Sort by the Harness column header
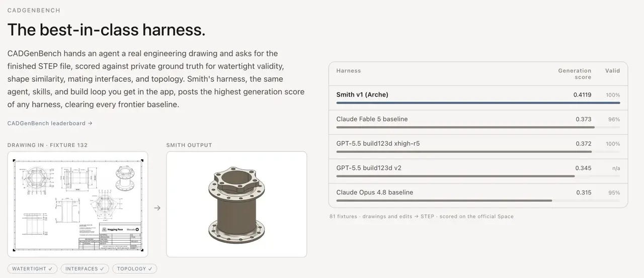644x278 pixels. [x=348, y=71]
